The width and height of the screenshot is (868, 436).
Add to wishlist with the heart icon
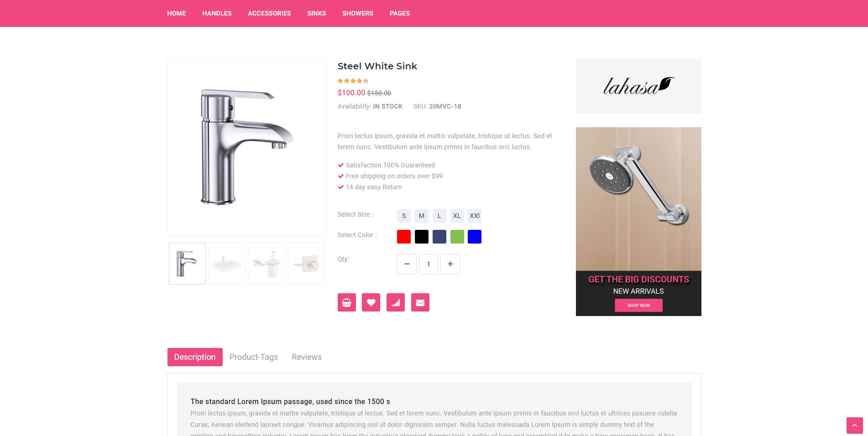(371, 302)
